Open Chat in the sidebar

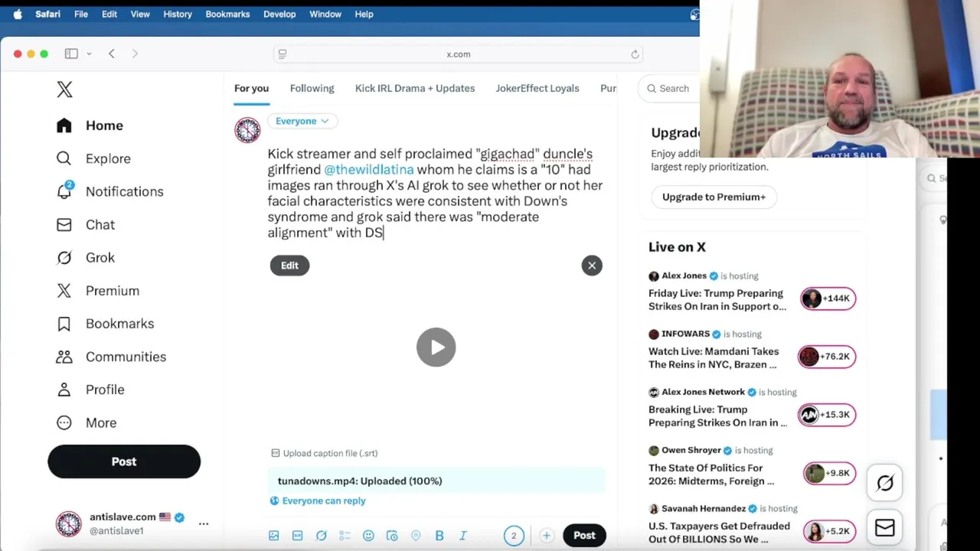click(86, 225)
